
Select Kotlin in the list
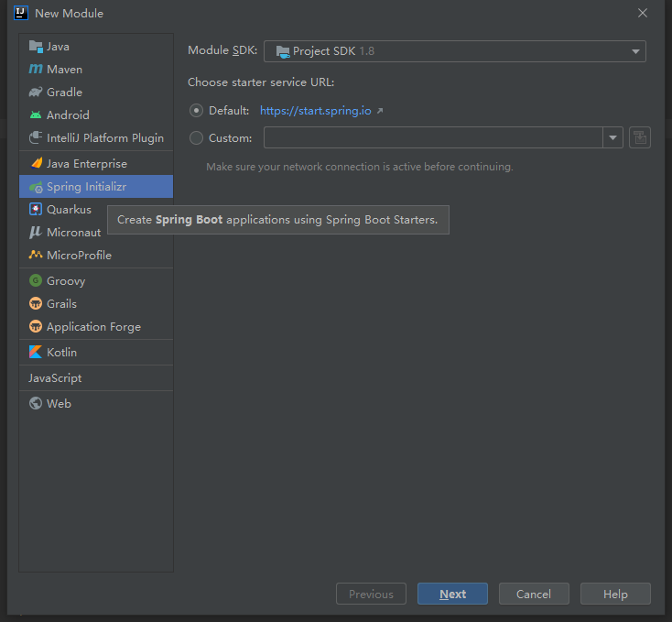pyautogui.click(x=96, y=352)
